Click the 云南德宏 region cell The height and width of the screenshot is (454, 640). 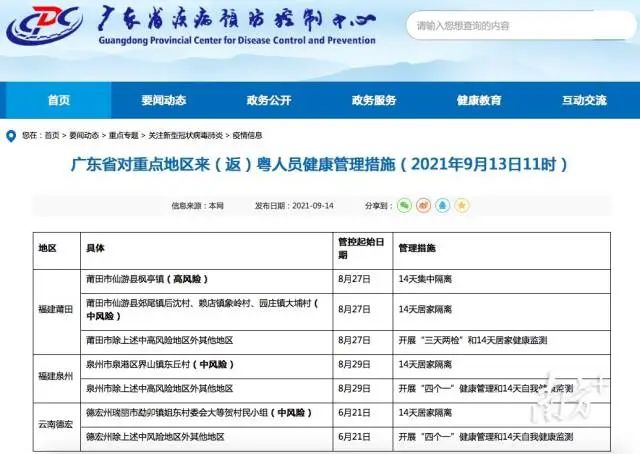pos(56,425)
